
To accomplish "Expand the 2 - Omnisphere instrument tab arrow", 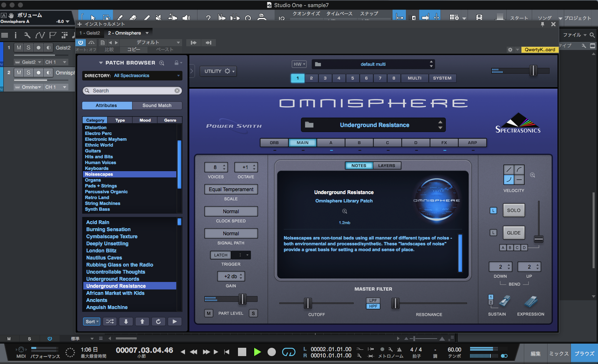I will (147, 33).
